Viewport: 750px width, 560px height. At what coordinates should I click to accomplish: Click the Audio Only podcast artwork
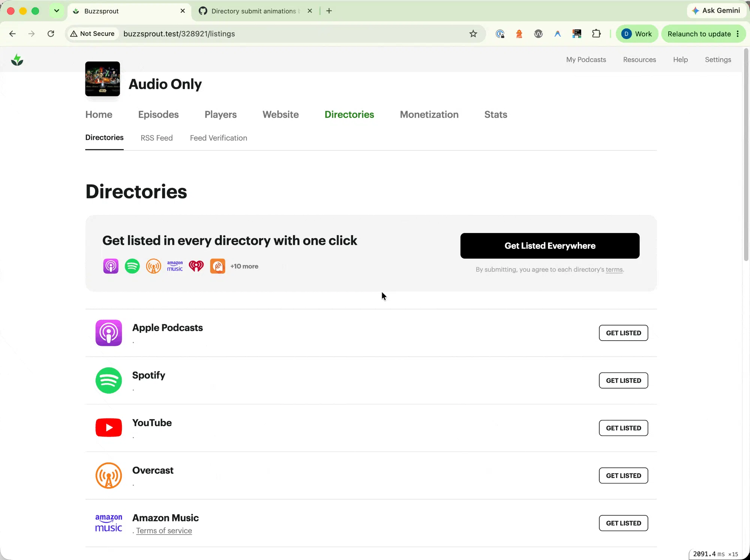click(102, 79)
